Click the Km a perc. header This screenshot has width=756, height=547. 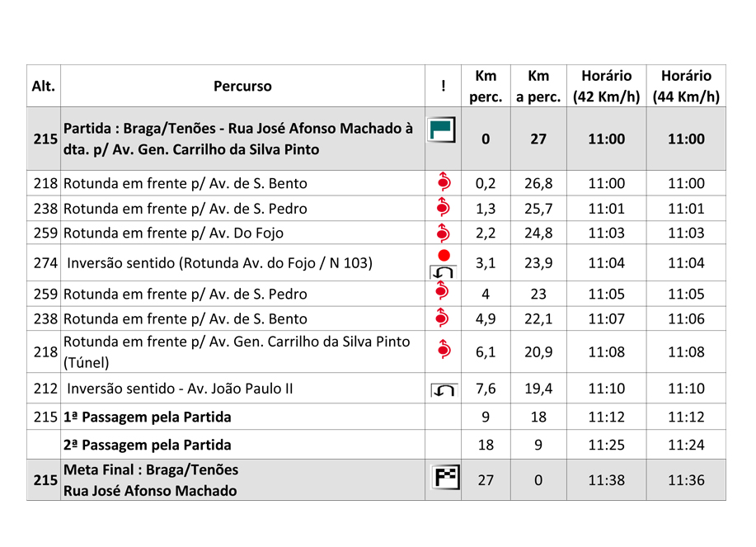(538, 86)
